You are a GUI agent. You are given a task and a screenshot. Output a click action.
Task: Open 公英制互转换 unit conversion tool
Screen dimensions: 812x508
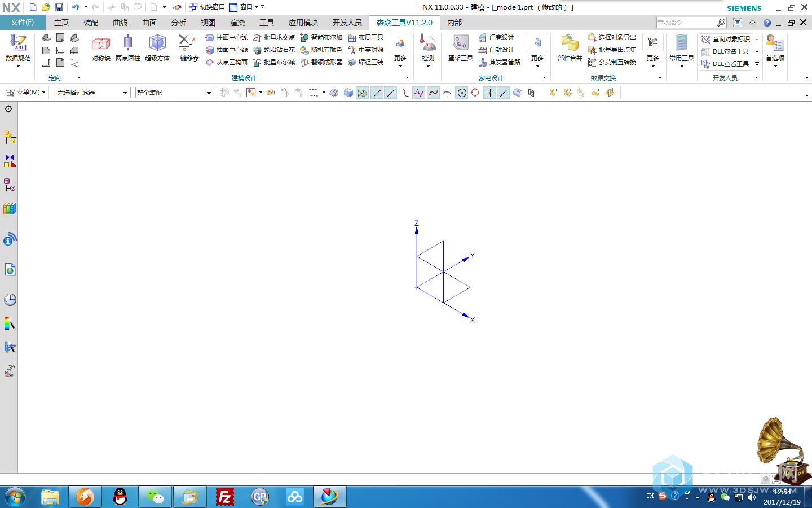pyautogui.click(x=612, y=62)
